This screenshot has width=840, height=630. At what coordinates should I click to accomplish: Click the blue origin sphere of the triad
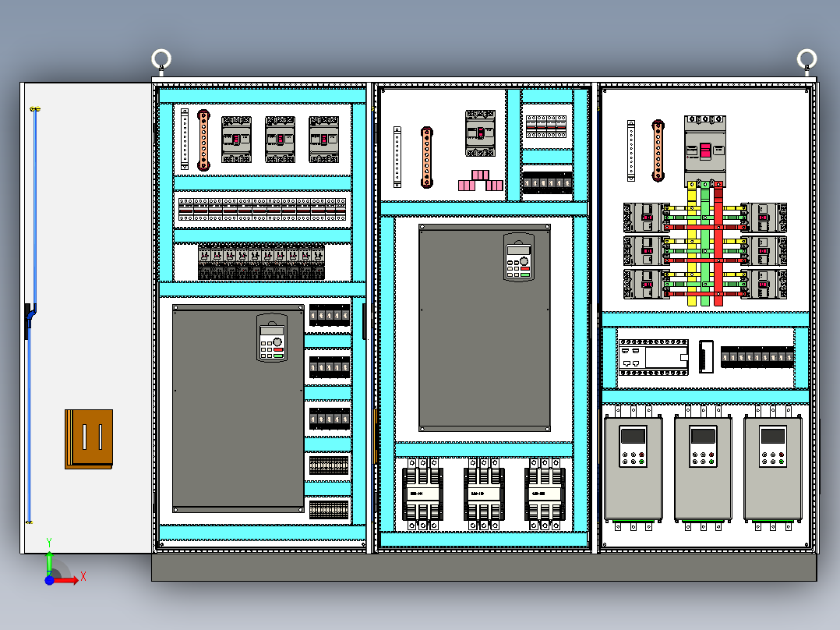tap(49, 580)
